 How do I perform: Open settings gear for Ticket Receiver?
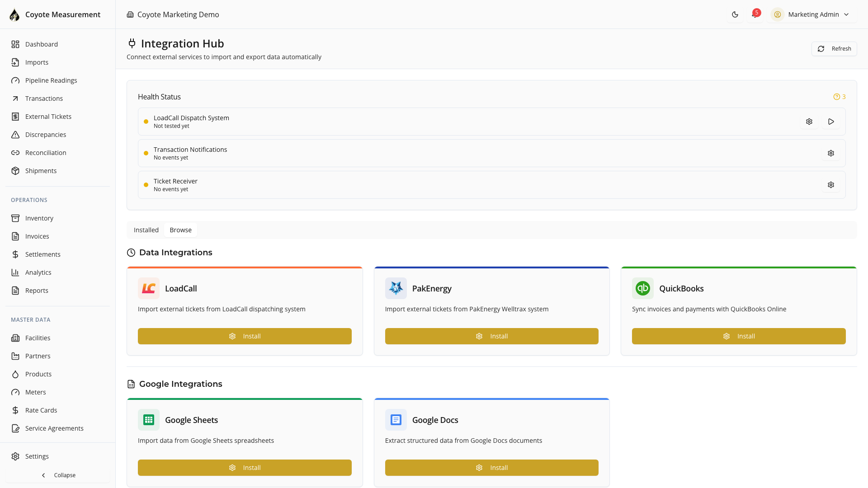pyautogui.click(x=831, y=185)
